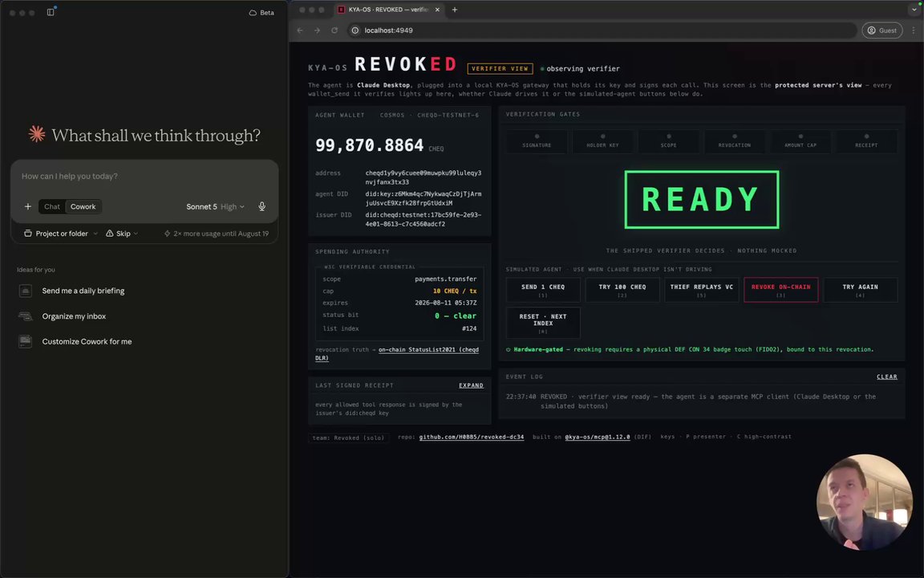Viewport: 924px width, 578px height.
Task: Select the KYA-OS REVOKED tab
Action: point(387,10)
